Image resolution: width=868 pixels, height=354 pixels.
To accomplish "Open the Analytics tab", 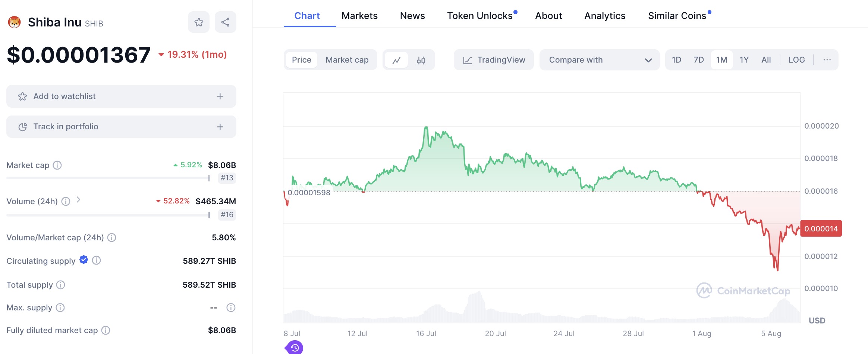I will point(605,16).
